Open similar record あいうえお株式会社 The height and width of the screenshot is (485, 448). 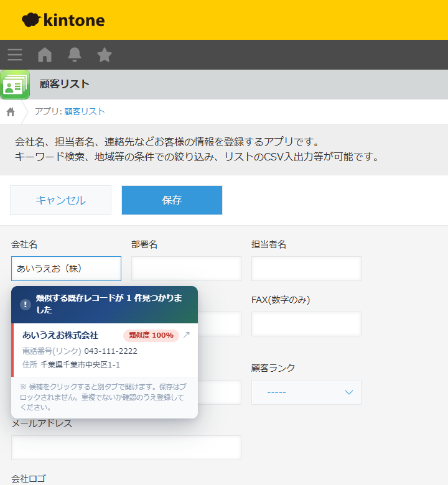[60, 335]
